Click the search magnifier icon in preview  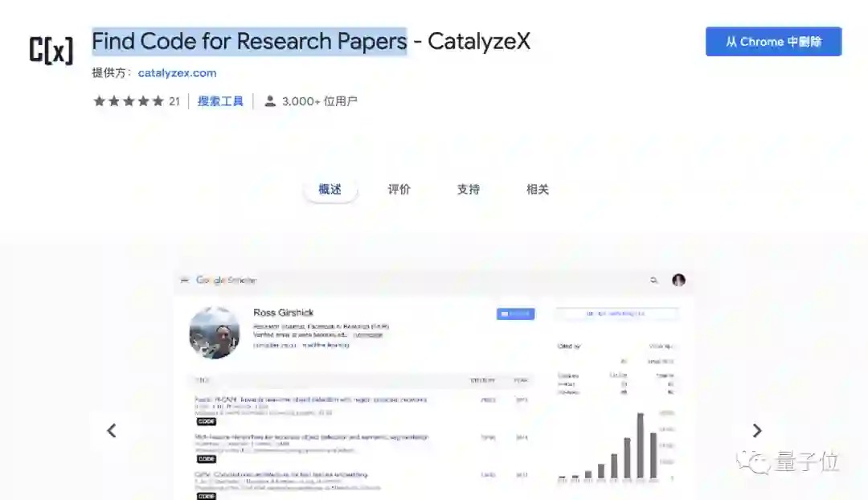click(653, 281)
